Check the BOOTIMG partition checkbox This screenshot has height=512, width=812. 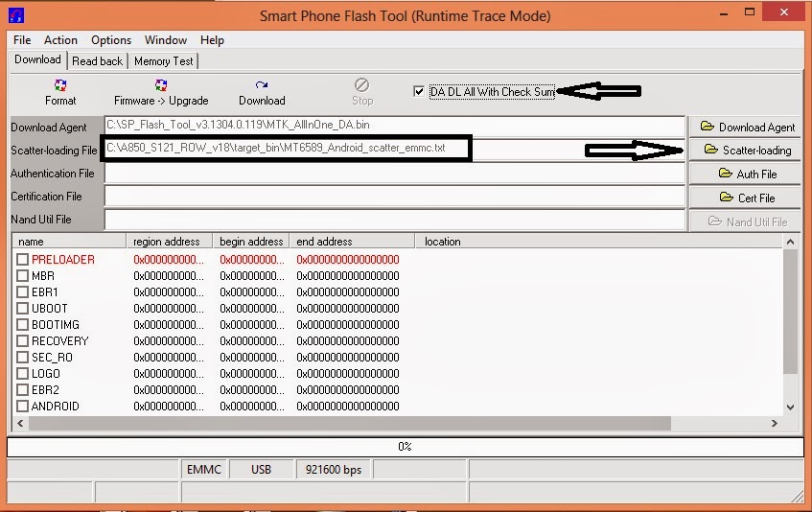click(22, 325)
